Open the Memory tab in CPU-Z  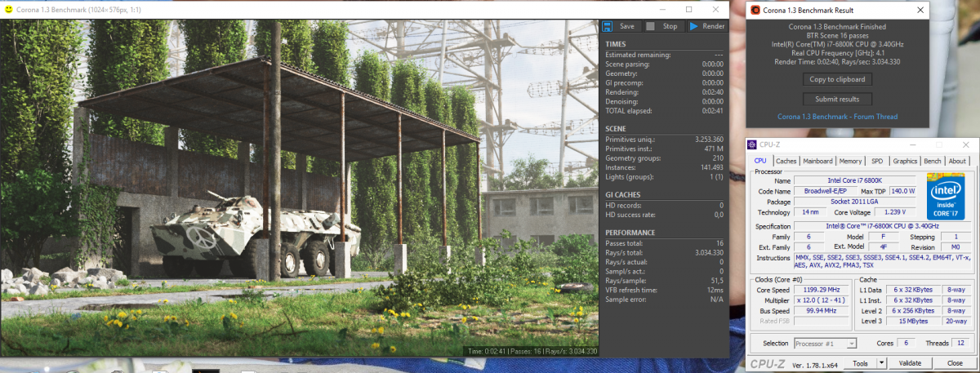[850, 161]
